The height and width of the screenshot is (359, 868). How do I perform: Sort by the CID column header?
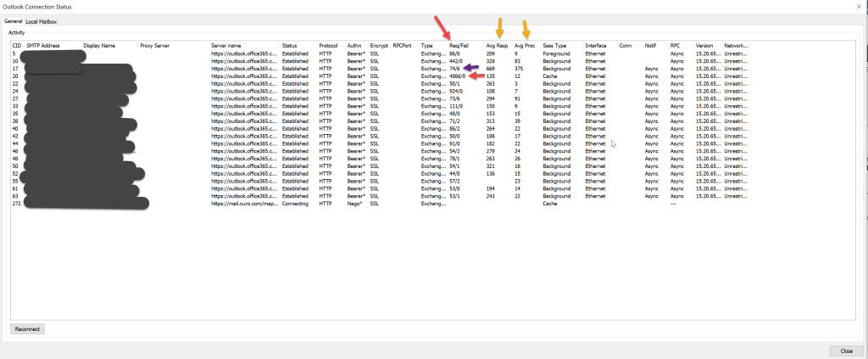click(x=16, y=45)
